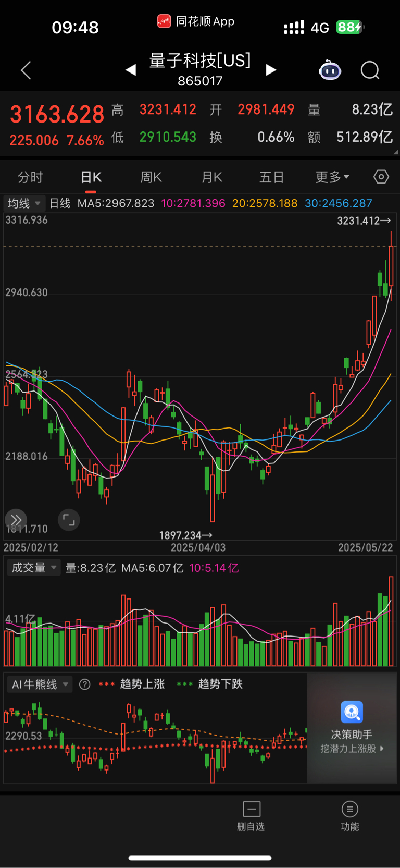Switch to 五日 chart
Screen dimensions: 400x868
272,177
